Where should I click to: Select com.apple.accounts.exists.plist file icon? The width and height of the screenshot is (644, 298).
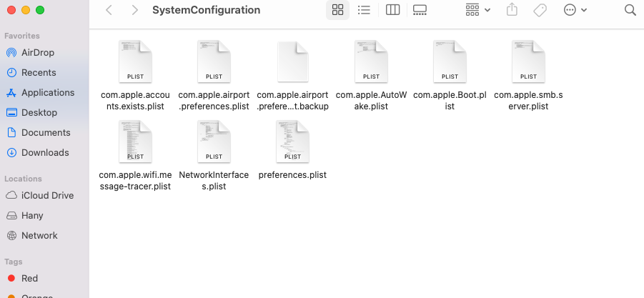(x=136, y=61)
